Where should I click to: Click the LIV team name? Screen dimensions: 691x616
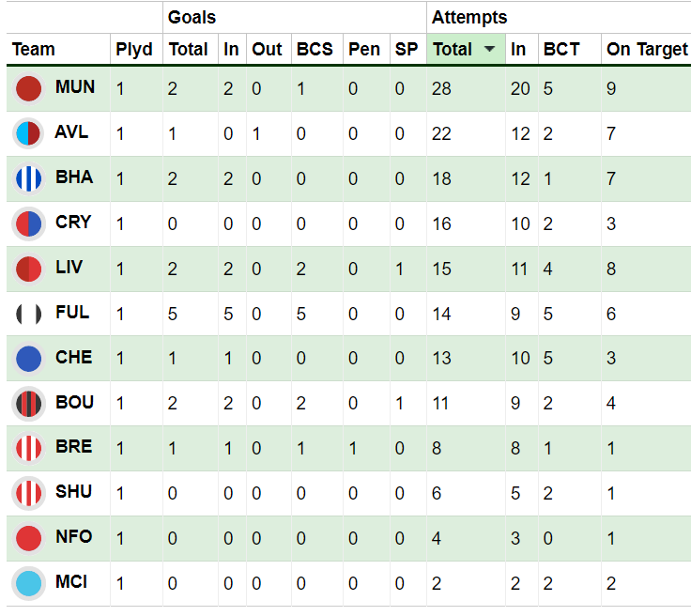point(69,268)
